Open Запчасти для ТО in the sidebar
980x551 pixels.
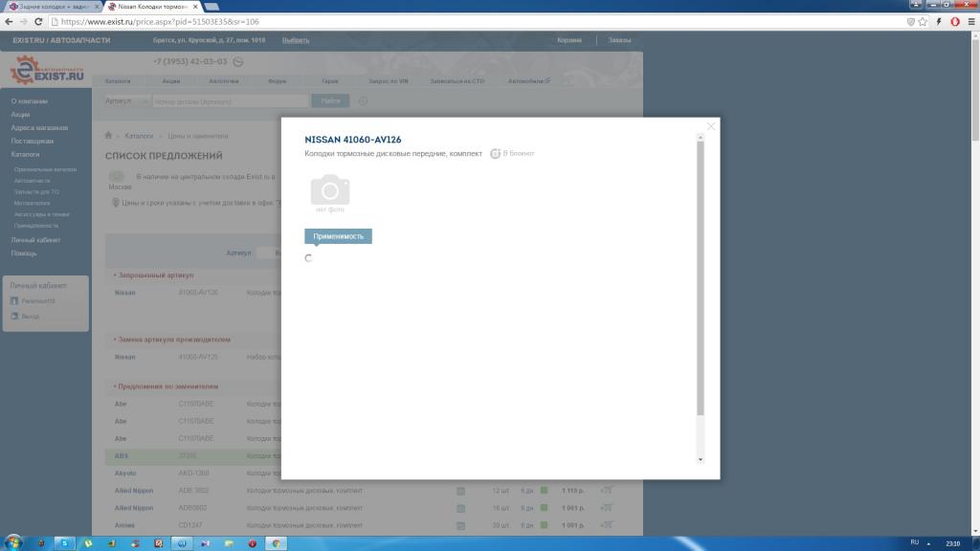(x=36, y=191)
